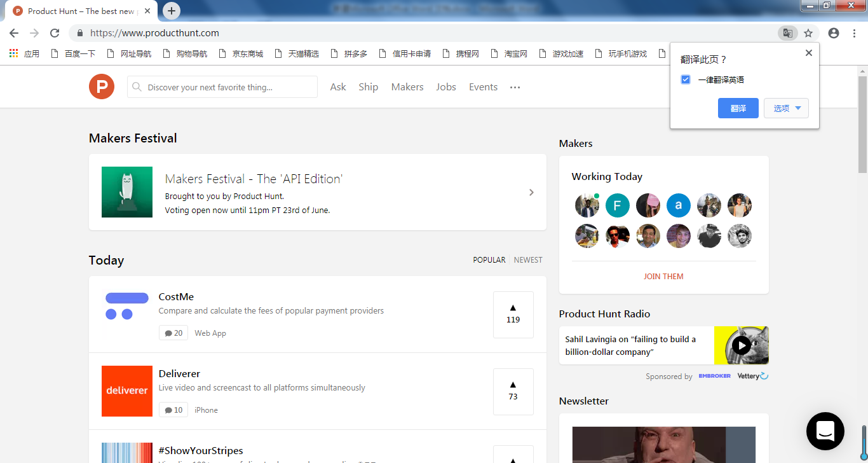Click the maker avatar with green online dot
This screenshot has height=463, width=868.
tap(587, 205)
